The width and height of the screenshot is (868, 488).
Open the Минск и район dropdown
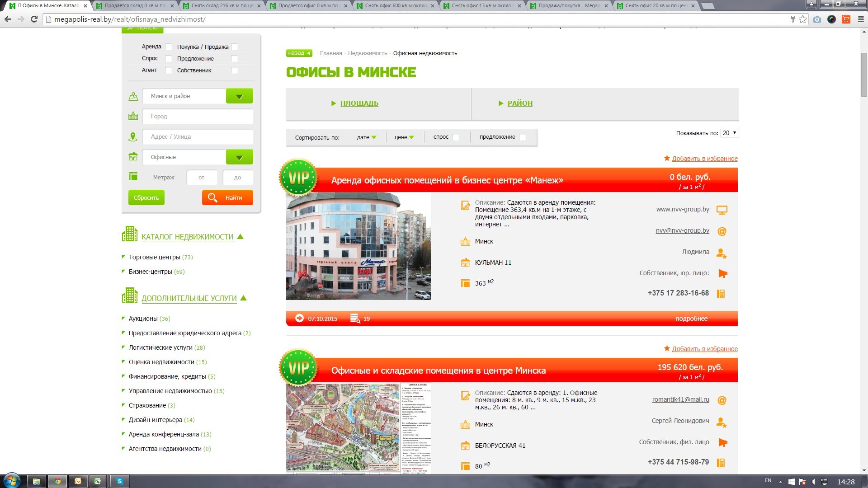(x=239, y=96)
